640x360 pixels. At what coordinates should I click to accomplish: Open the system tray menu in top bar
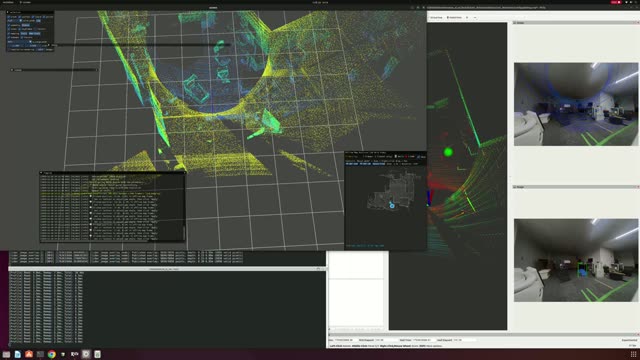(630, 2)
